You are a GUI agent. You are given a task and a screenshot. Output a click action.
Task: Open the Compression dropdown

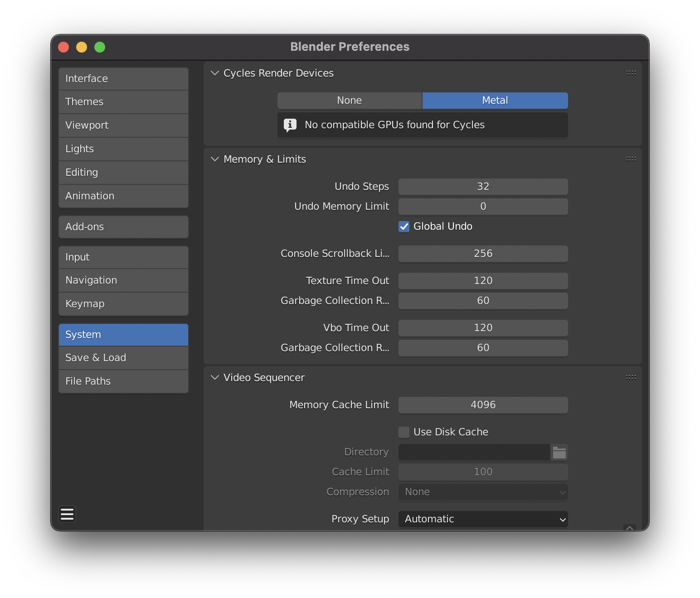[x=483, y=492]
